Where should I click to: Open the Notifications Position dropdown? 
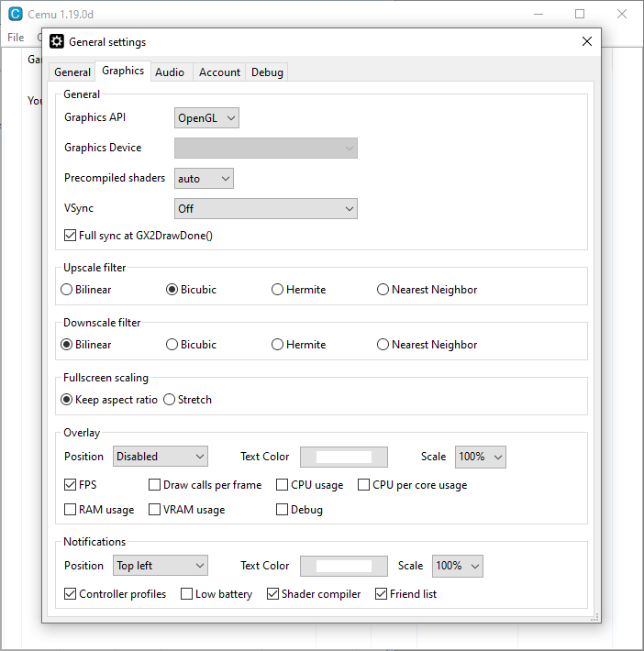(x=161, y=566)
